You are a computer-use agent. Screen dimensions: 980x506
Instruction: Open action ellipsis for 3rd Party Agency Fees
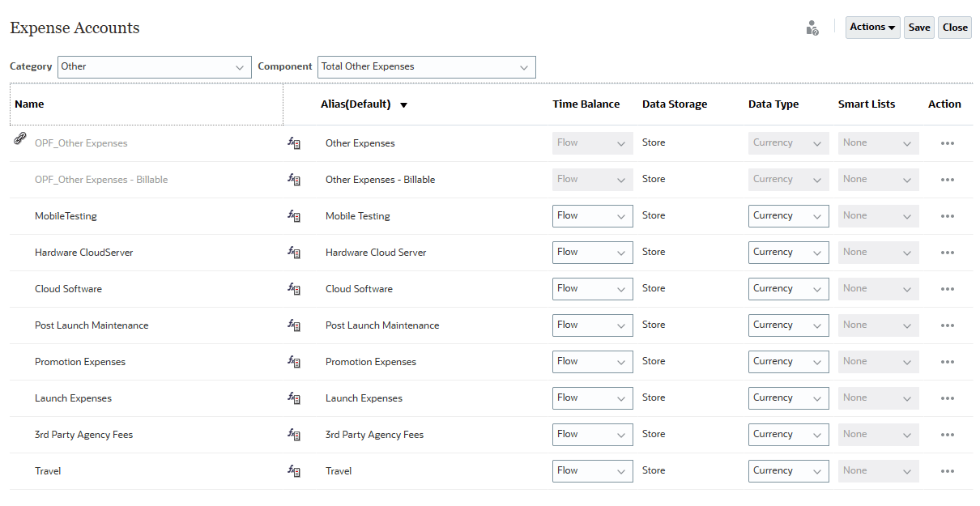point(948,435)
